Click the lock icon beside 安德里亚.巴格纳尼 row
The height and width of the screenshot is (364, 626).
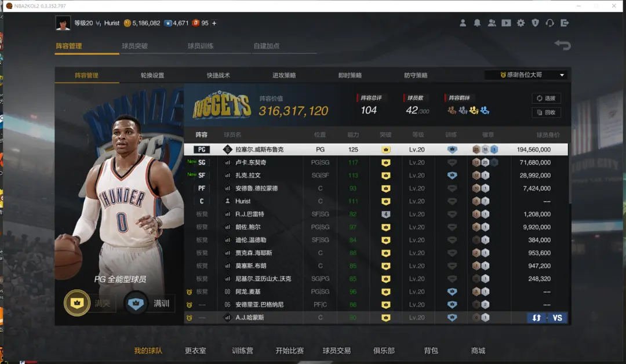[x=189, y=305]
